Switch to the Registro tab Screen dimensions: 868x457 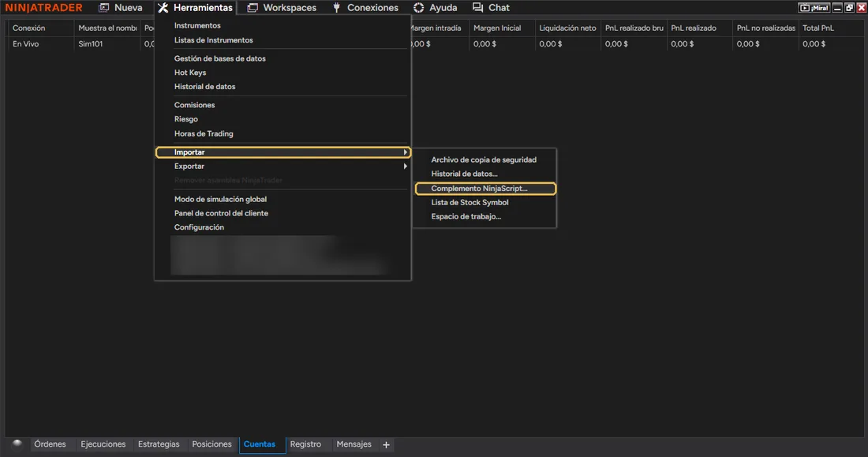(305, 444)
